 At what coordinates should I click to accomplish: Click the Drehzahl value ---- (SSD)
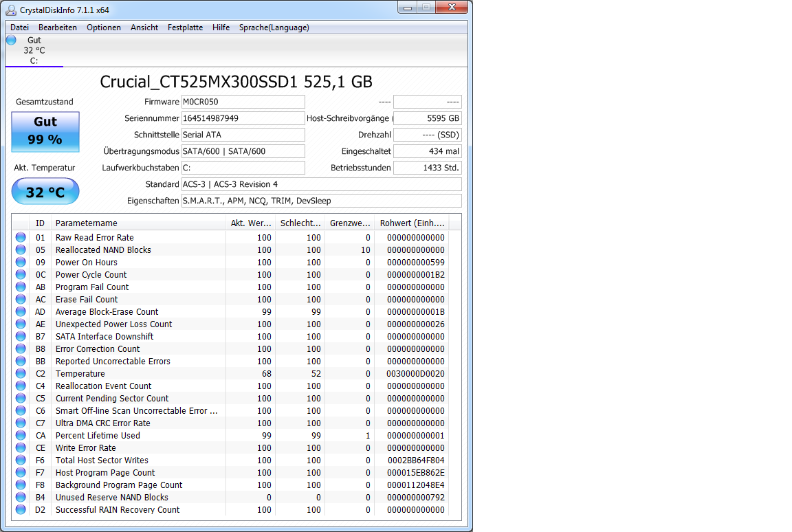pyautogui.click(x=428, y=135)
